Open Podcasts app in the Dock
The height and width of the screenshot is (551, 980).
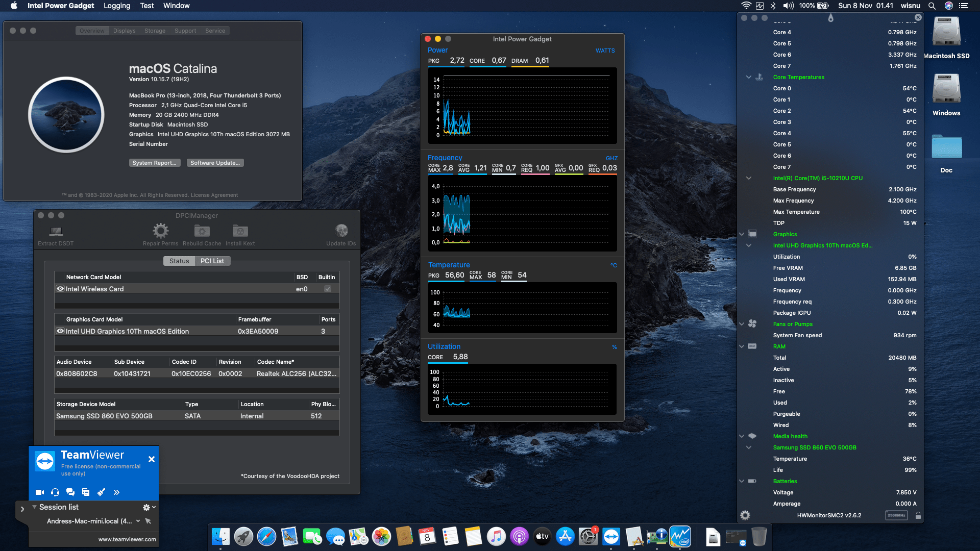[519, 537]
